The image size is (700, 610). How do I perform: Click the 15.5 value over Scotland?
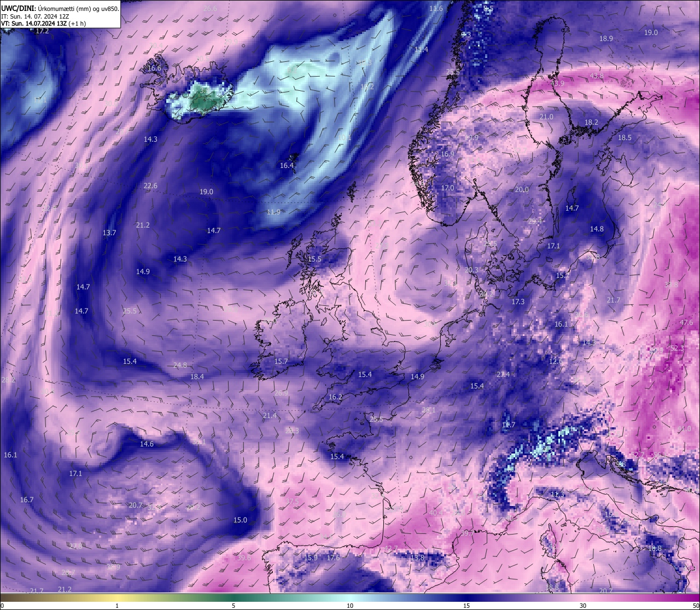(x=314, y=259)
